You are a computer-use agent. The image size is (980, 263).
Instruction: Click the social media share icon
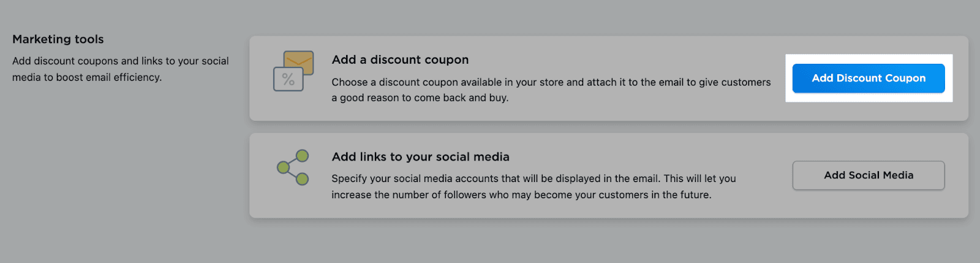coord(293,167)
